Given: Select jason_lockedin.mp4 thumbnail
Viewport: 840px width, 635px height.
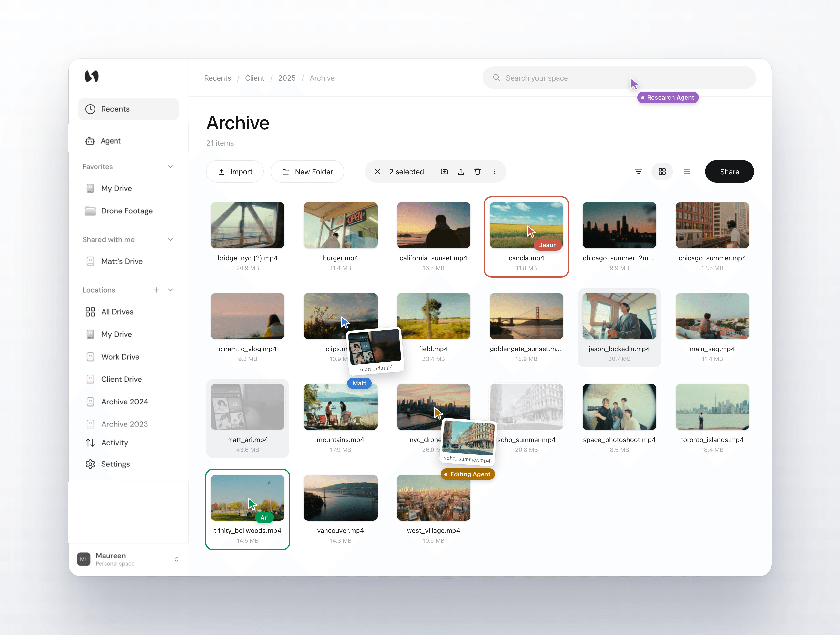Looking at the screenshot, I should pos(619,316).
